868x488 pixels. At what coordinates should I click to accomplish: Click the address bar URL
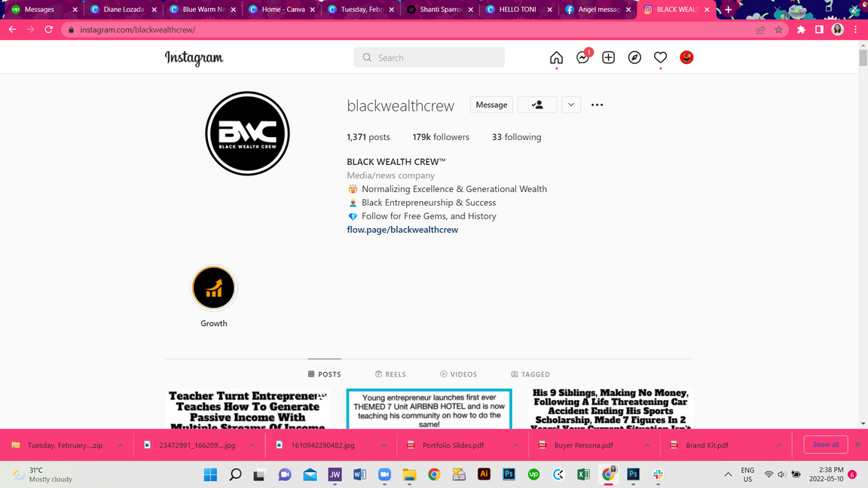pos(138,30)
